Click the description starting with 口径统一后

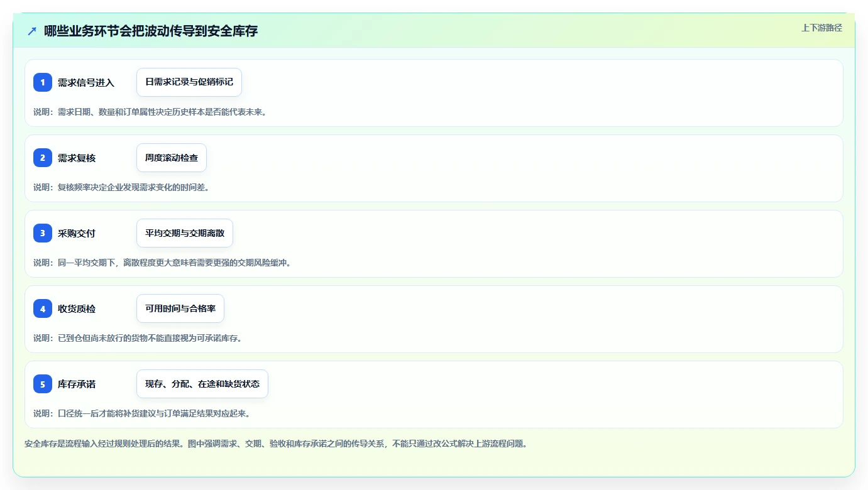coord(142,413)
